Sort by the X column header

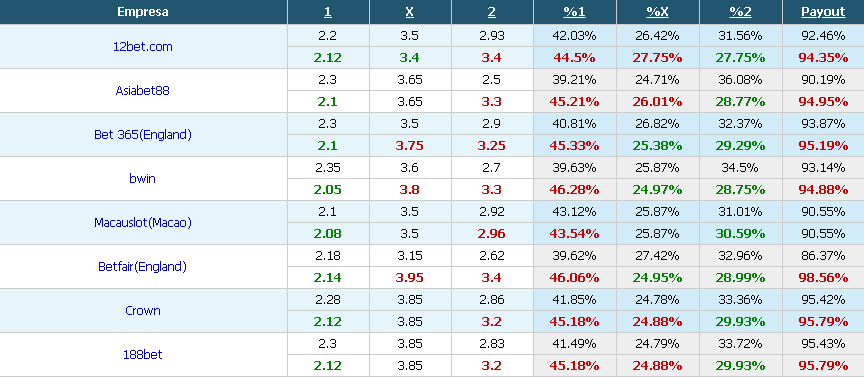coord(409,12)
